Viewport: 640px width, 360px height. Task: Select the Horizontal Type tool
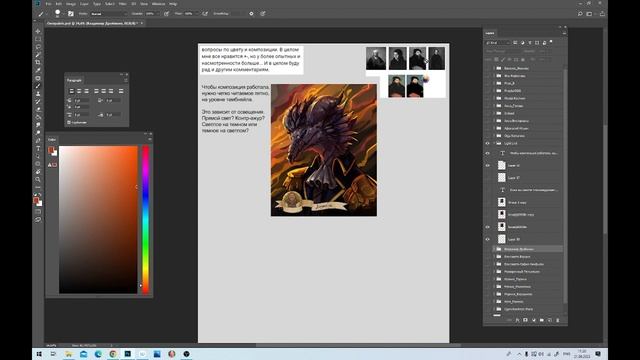point(38,148)
